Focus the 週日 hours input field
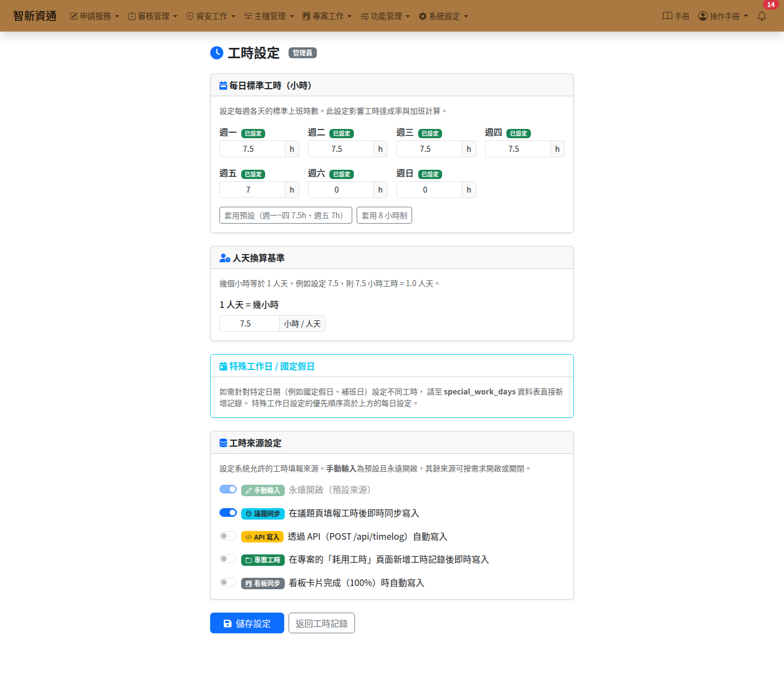 pos(430,190)
